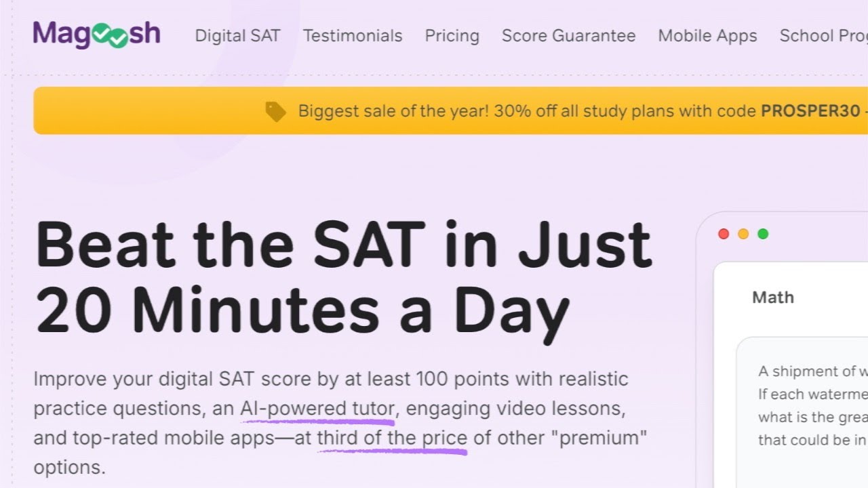This screenshot has height=488, width=868.
Task: Click the Math section label
Action: [x=773, y=298]
